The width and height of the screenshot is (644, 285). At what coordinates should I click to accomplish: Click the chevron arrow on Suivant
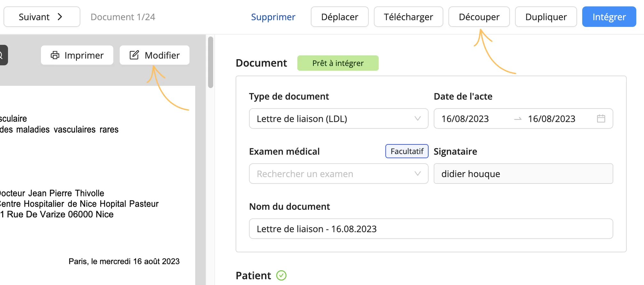60,17
